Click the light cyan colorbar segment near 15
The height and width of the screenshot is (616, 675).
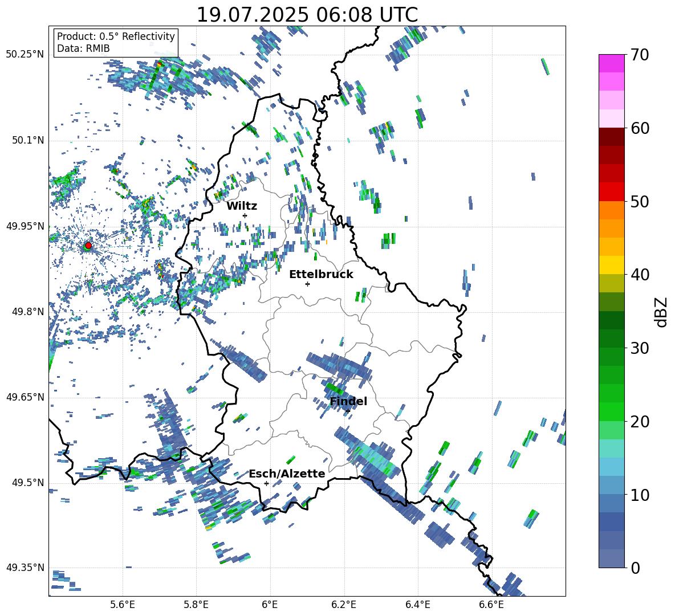[611, 448]
